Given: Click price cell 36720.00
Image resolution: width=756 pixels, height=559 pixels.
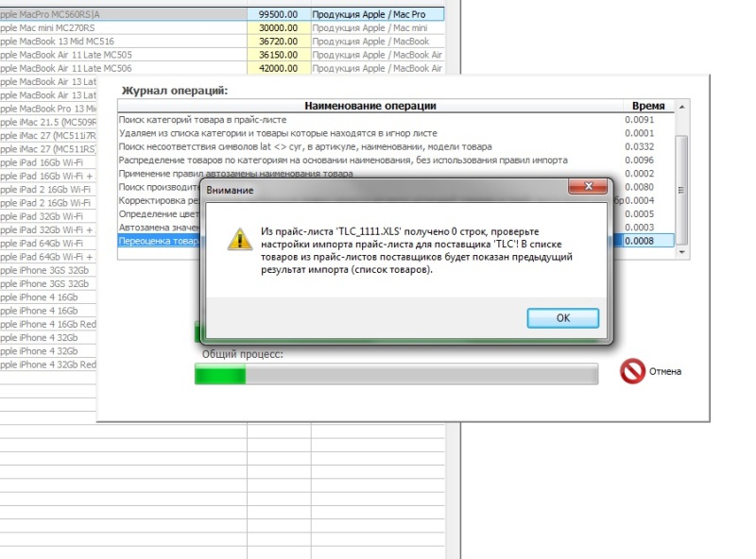Looking at the screenshot, I should pos(279,42).
